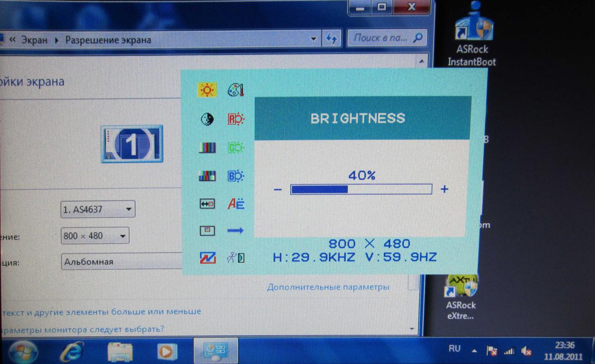Expand the display dropdown showing 1. AS4637

[97, 209]
